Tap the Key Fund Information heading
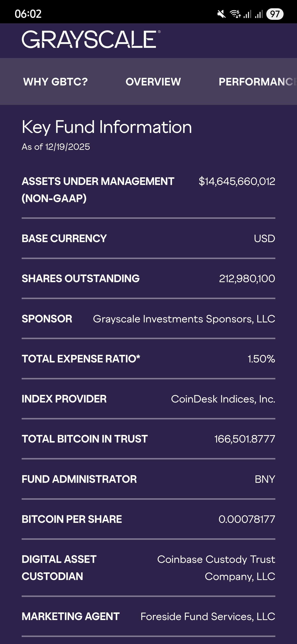This screenshot has width=297, height=644. pos(107,127)
